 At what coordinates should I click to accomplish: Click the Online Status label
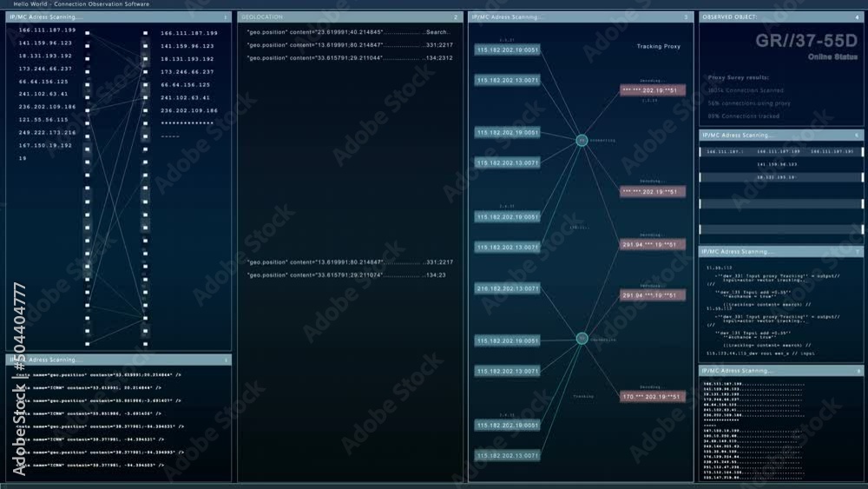click(x=832, y=57)
